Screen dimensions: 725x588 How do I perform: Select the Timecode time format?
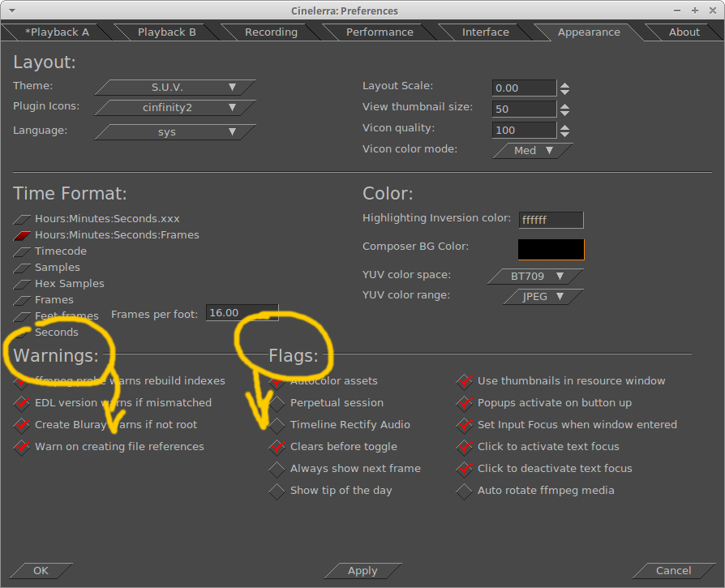coord(23,251)
